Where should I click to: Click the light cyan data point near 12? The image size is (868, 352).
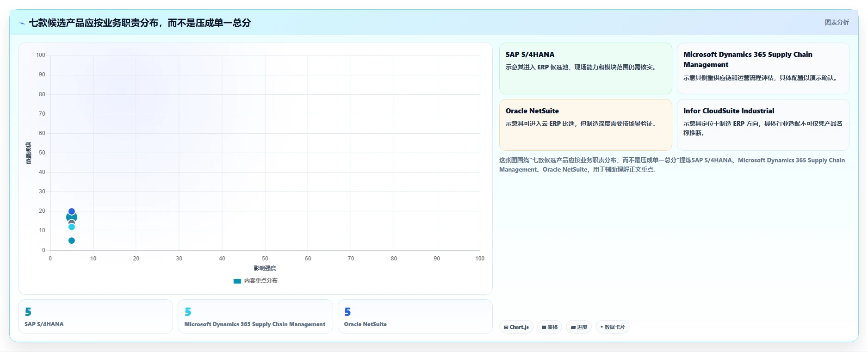[72, 227]
